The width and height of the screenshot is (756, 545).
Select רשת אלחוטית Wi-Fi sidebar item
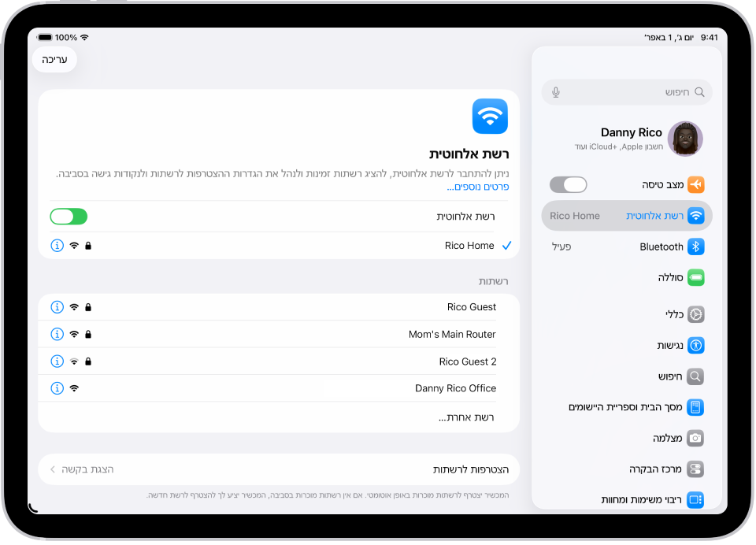click(x=627, y=216)
